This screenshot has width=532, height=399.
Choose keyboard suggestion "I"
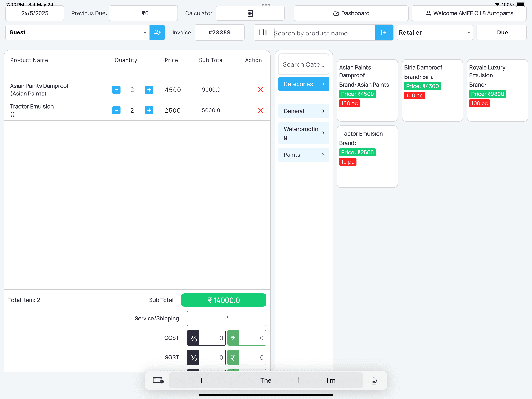pos(201,380)
